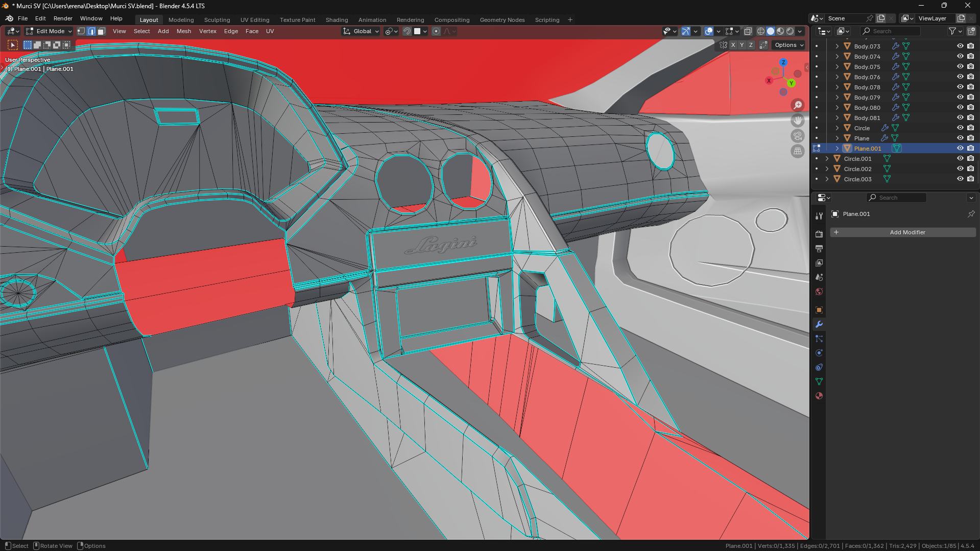
Task: Open the Object Data (mesh) properties tab
Action: tap(819, 381)
